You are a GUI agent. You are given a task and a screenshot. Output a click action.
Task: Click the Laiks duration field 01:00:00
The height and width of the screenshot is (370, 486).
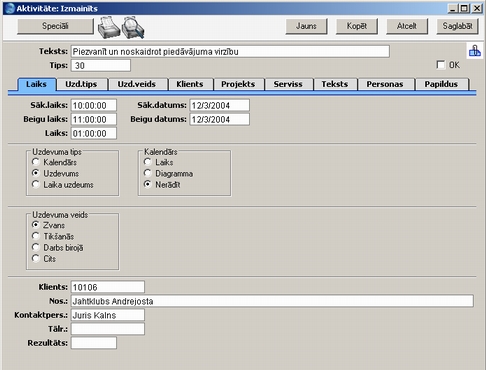click(94, 133)
